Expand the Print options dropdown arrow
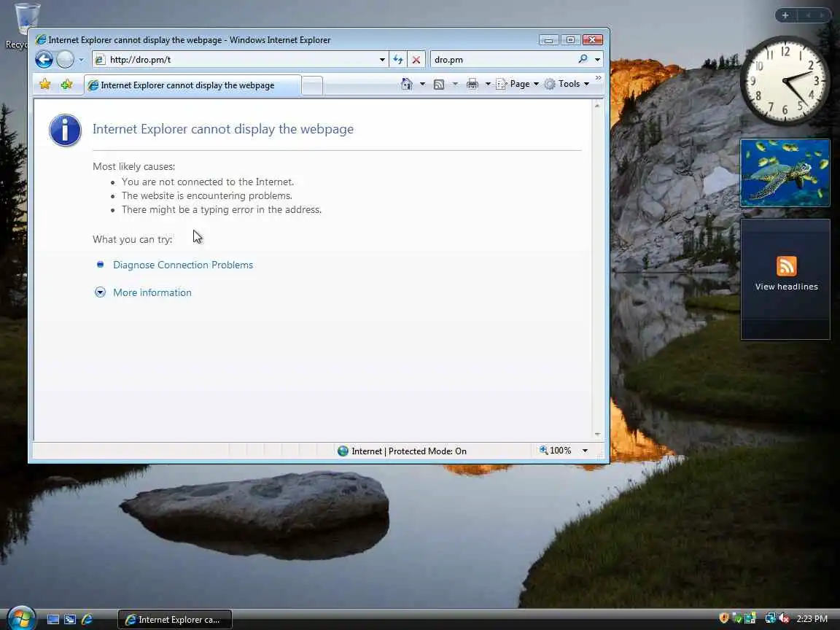 coord(488,84)
